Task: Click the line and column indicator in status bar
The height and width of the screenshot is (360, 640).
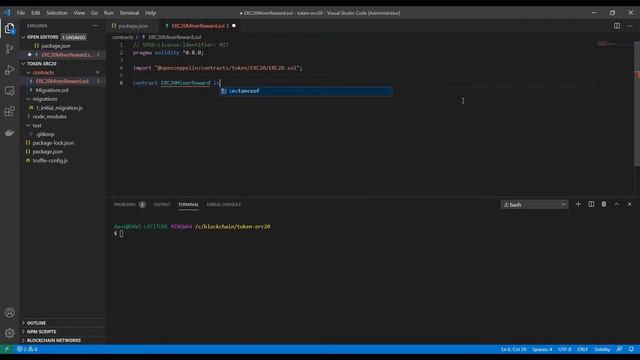Action: pos(513,349)
